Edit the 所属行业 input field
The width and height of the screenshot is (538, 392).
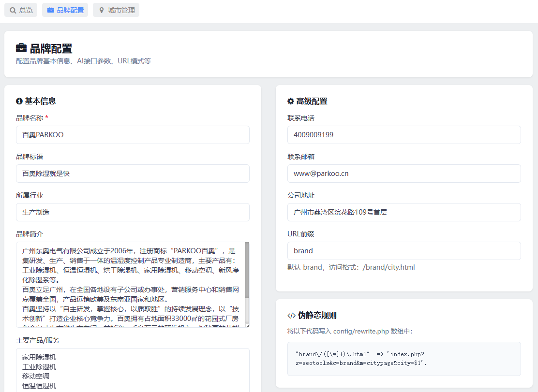(x=133, y=213)
